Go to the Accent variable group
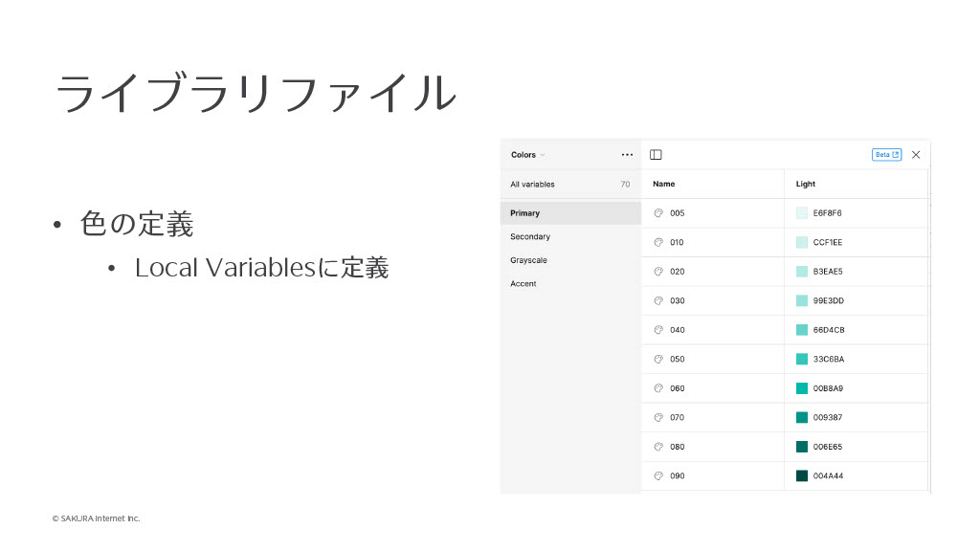 [523, 284]
